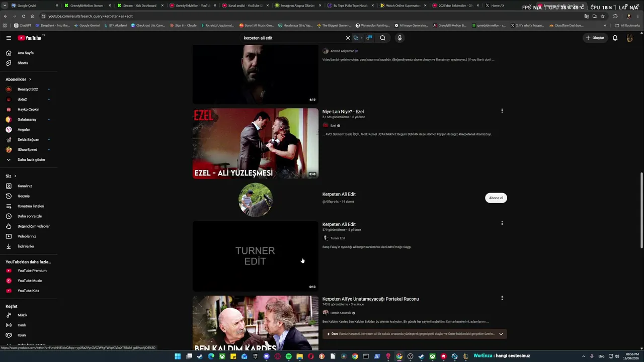The image size is (644, 362).
Task: Open the YouTube hamburger guide menu
Action: (9, 38)
